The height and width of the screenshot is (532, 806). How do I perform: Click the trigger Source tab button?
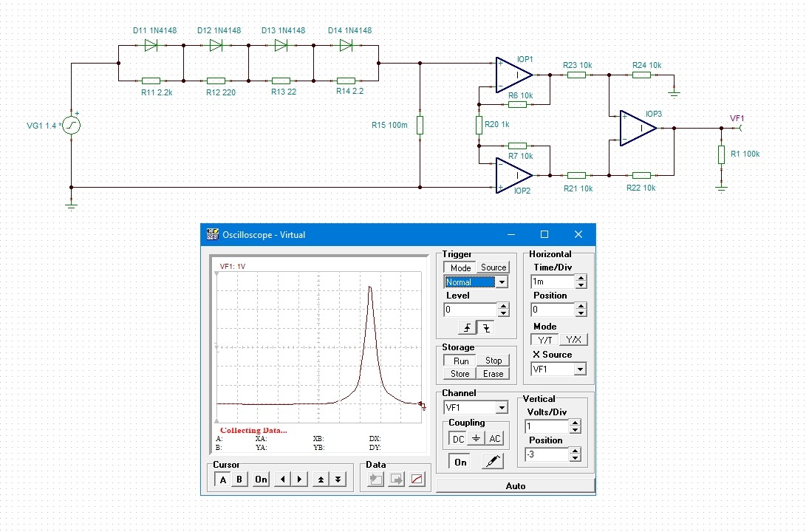493,267
